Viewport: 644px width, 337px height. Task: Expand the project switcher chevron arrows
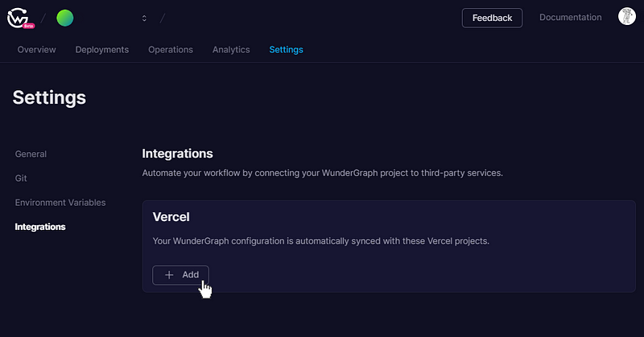coord(144,18)
